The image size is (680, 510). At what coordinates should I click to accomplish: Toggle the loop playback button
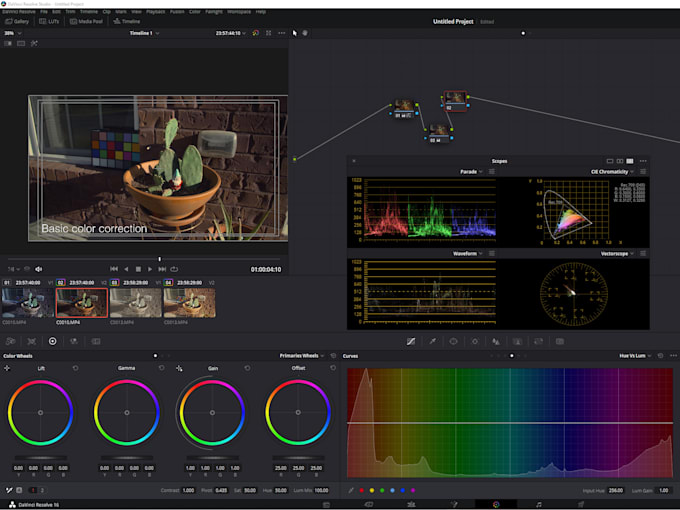[x=174, y=269]
